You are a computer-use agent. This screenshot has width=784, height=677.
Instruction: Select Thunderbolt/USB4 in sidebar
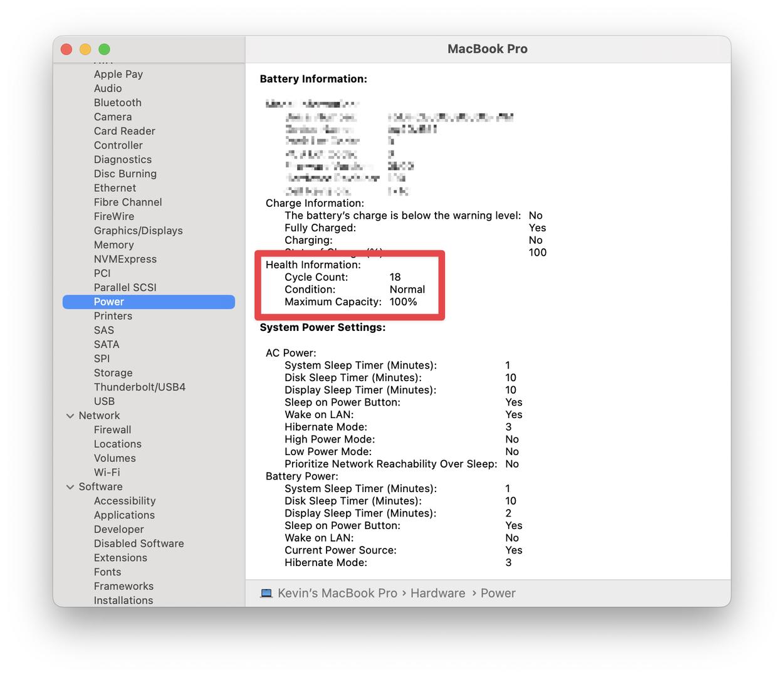[x=139, y=387]
